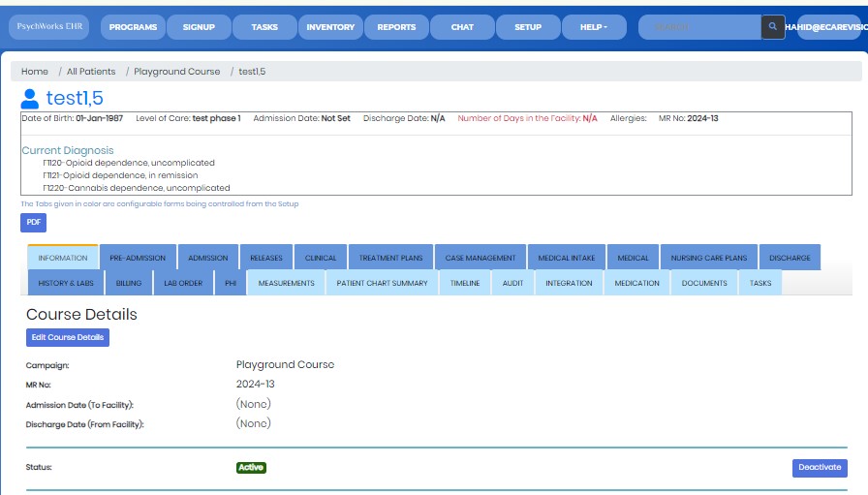
Task: Open the Help dropdown menu
Action: coord(593,27)
